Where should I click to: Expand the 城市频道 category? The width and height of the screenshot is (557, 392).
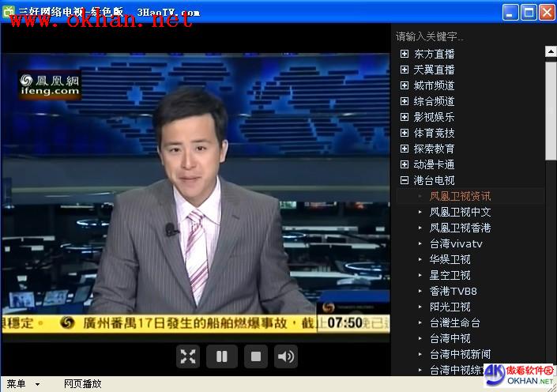click(x=405, y=85)
